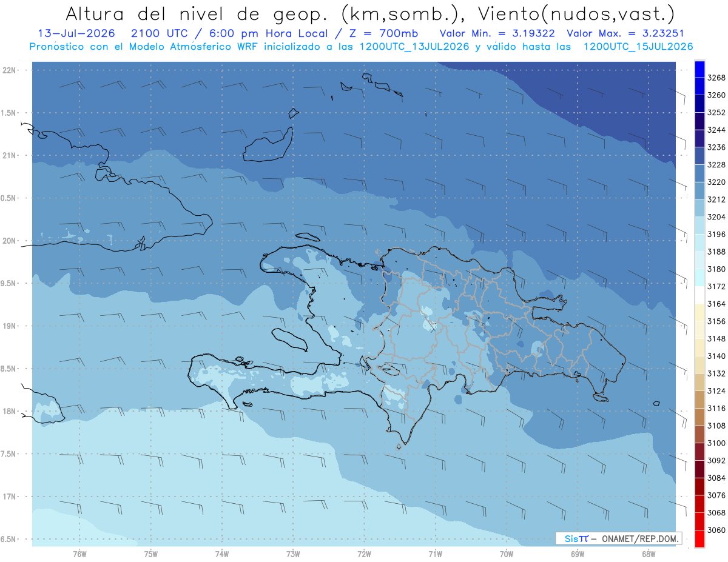The width and height of the screenshot is (728, 562).
Task: Click the '20N' latitude label
Action: point(9,241)
